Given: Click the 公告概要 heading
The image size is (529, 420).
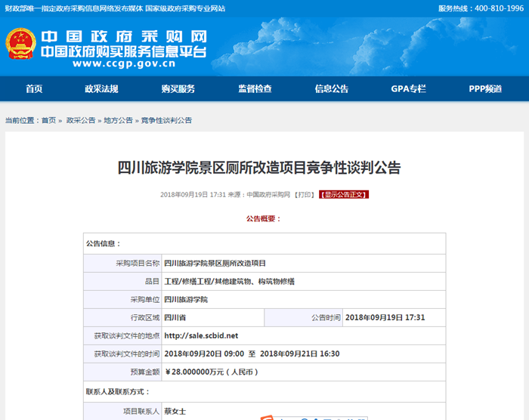Looking at the screenshot, I should click(x=264, y=218).
